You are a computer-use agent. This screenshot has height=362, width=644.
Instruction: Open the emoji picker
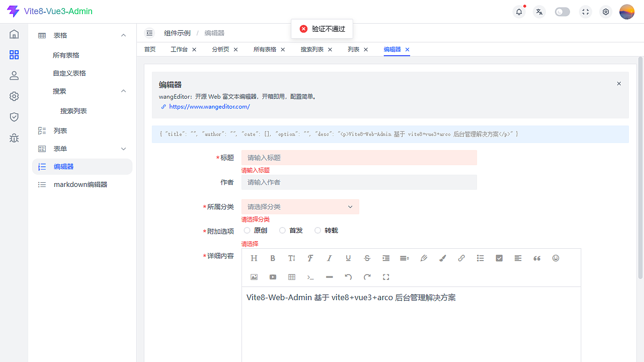tap(556, 258)
